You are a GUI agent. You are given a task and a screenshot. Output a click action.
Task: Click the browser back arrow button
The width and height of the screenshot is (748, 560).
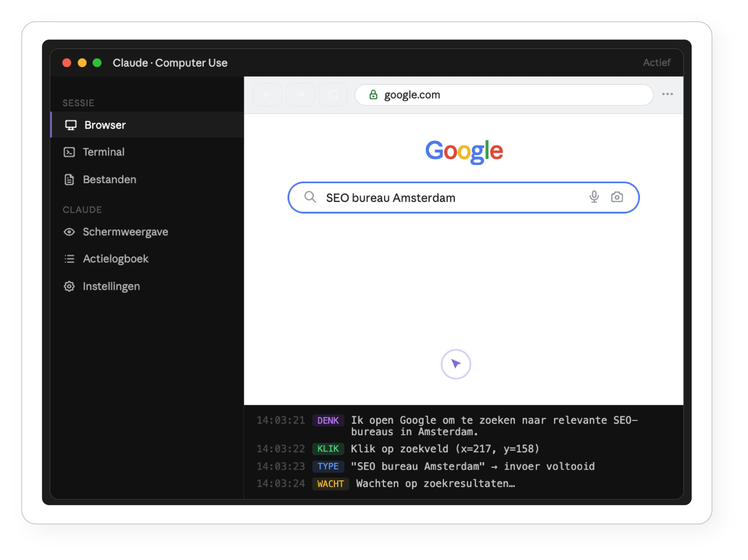267,95
